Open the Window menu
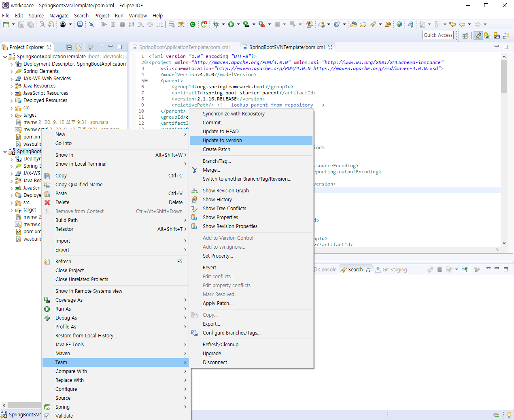The height and width of the screenshot is (420, 514). [x=138, y=15]
